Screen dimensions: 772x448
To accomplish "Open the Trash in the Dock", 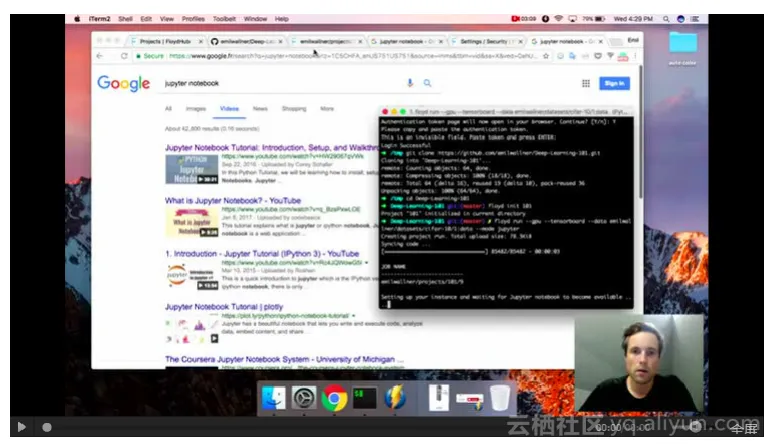I will 500,398.
